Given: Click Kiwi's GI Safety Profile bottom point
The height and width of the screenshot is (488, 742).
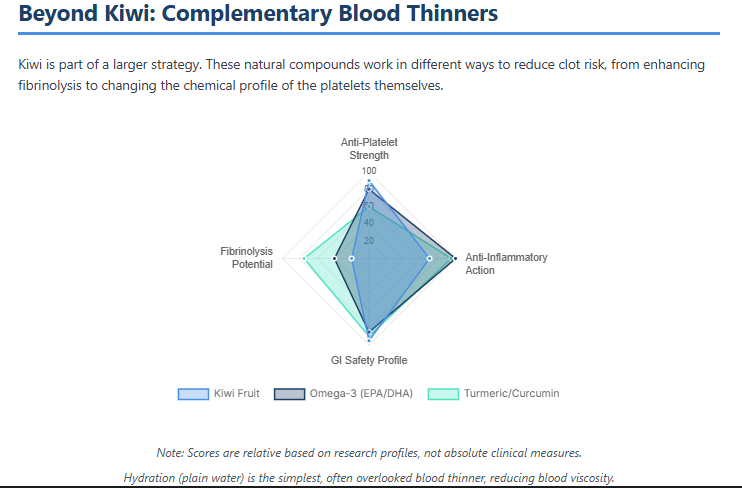Looking at the screenshot, I should coord(369,339).
